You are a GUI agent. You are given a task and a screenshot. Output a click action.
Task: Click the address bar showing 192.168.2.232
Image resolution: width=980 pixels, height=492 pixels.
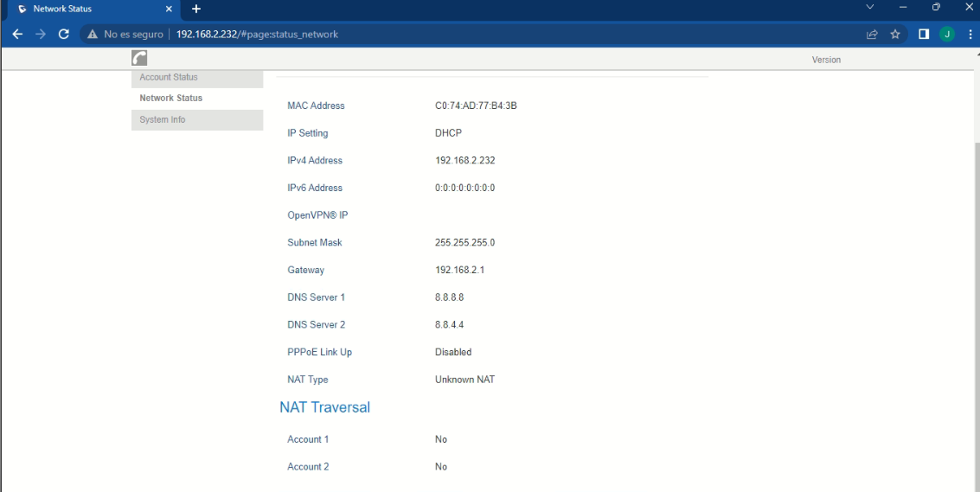[x=432, y=35]
